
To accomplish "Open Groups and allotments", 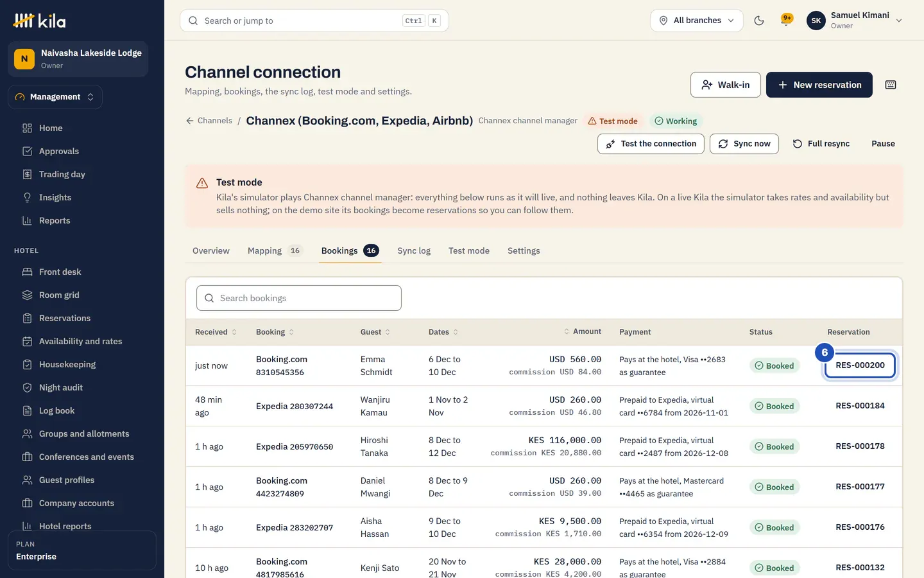I will tap(82, 433).
